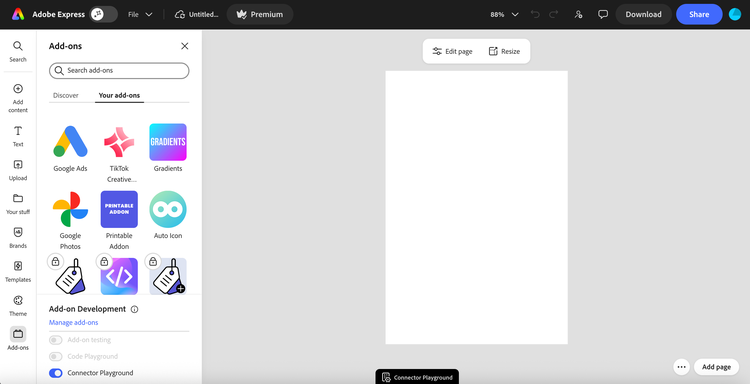
Task: Click the redo arrow icon
Action: point(554,14)
